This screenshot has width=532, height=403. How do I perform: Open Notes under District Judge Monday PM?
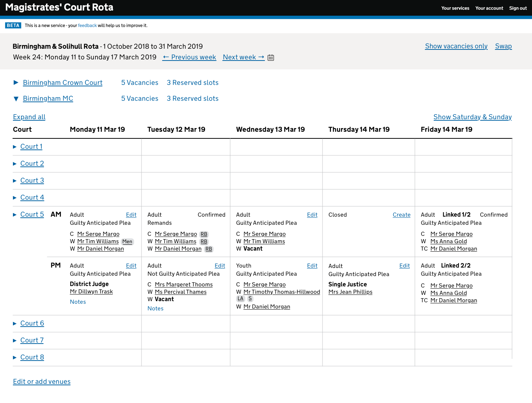coord(78,302)
